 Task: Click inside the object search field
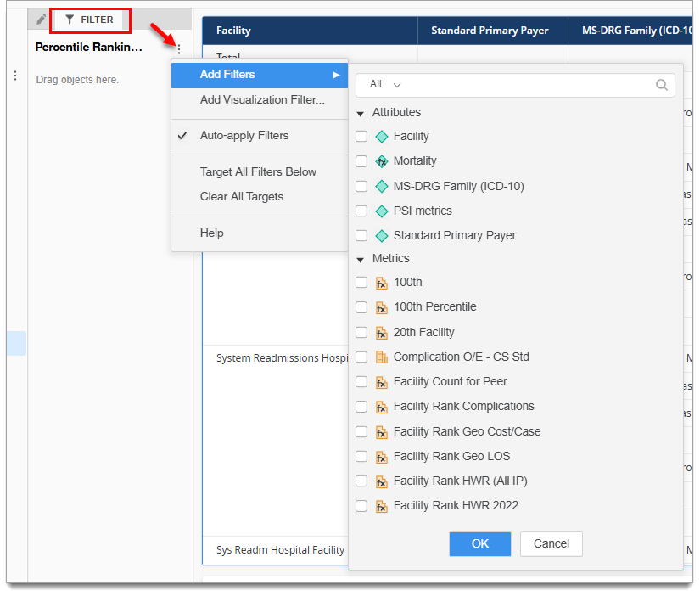(x=526, y=85)
